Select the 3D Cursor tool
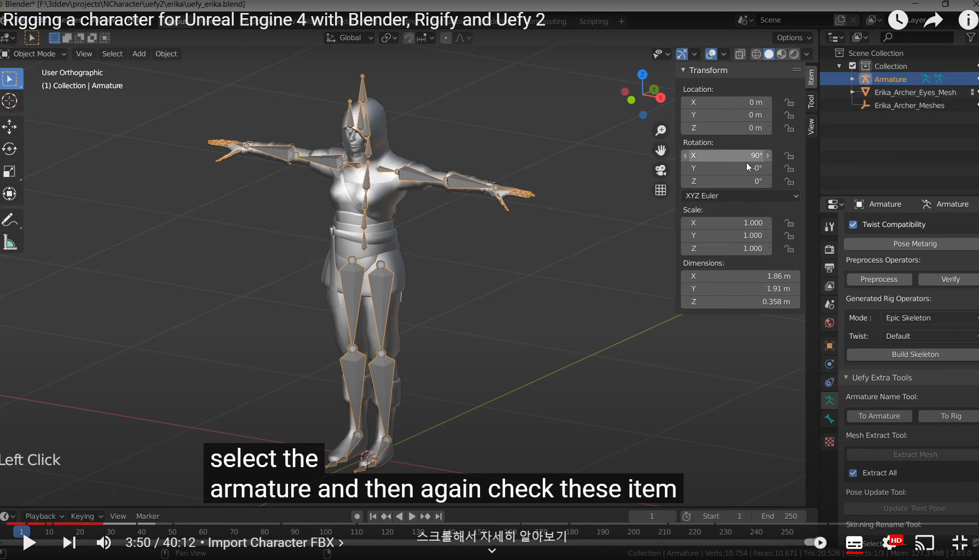979x560 pixels. 10,101
